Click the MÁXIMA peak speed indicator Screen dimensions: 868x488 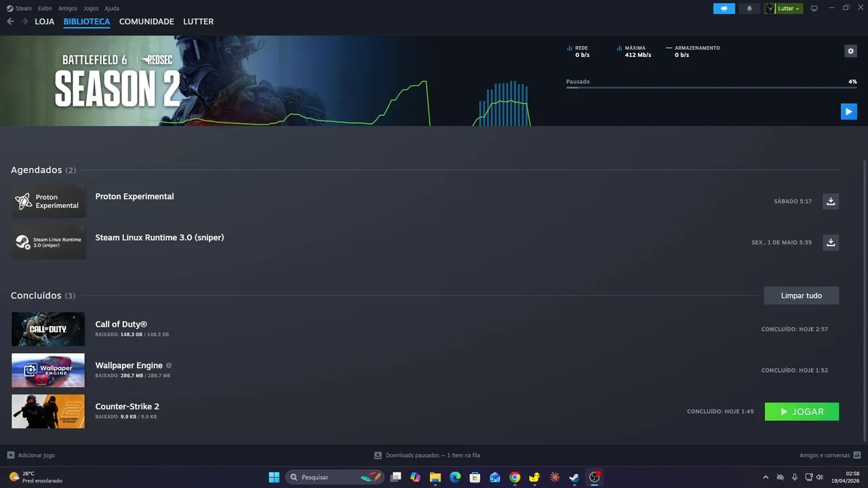click(634, 52)
